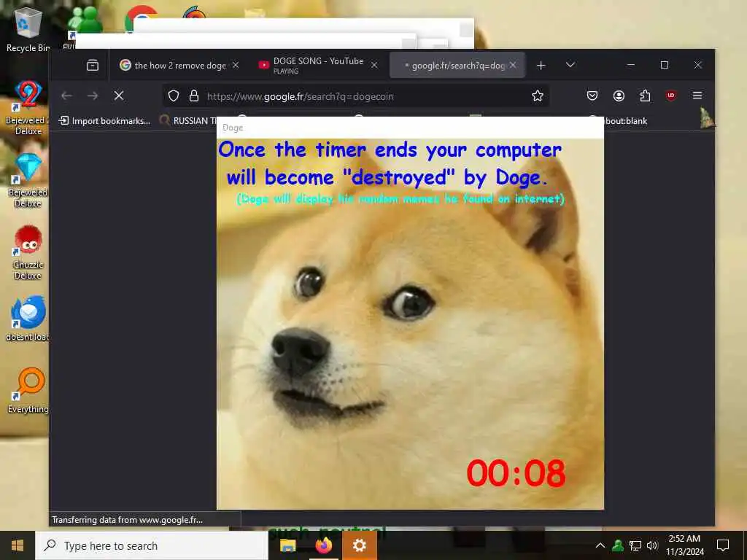747x560 pixels.
Task: Select the Bejeweled 2 Deluxe desktop icon
Action: [x=28, y=108]
